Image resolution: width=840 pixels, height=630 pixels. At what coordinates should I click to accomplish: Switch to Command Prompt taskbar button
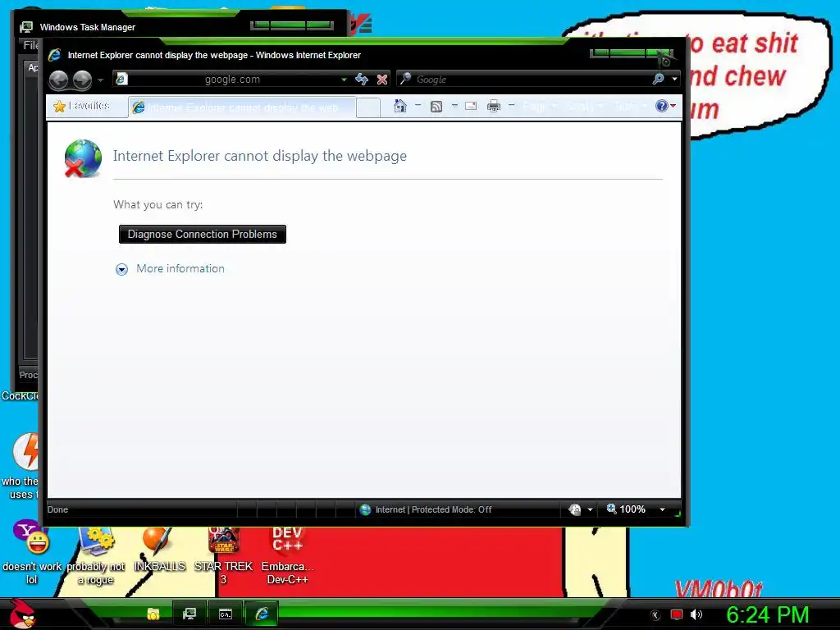tap(226, 614)
